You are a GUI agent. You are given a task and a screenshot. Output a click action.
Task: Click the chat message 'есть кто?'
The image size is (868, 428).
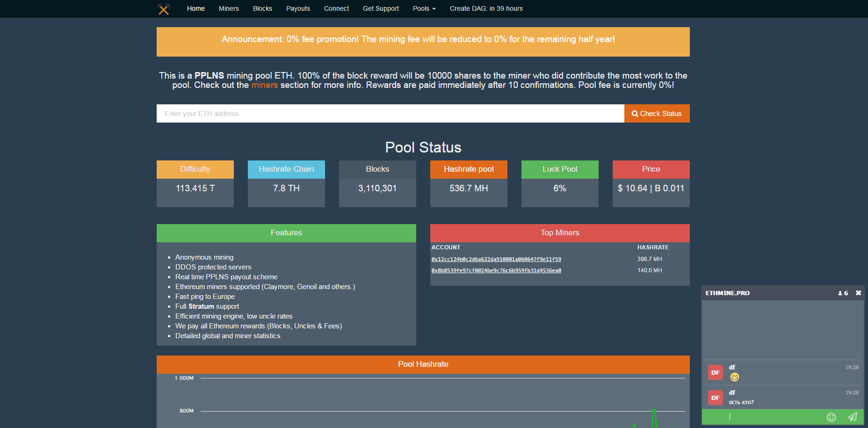point(741,402)
